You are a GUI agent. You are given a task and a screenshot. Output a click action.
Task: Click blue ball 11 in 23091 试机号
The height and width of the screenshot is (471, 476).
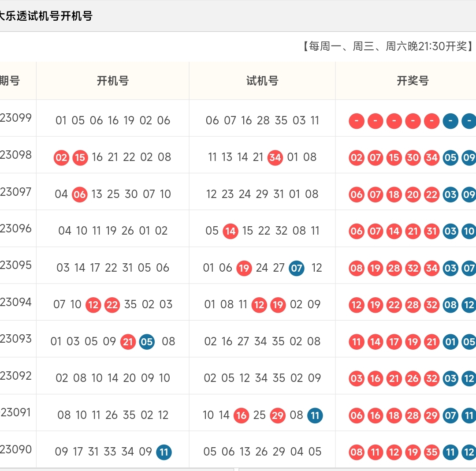[x=315, y=415]
